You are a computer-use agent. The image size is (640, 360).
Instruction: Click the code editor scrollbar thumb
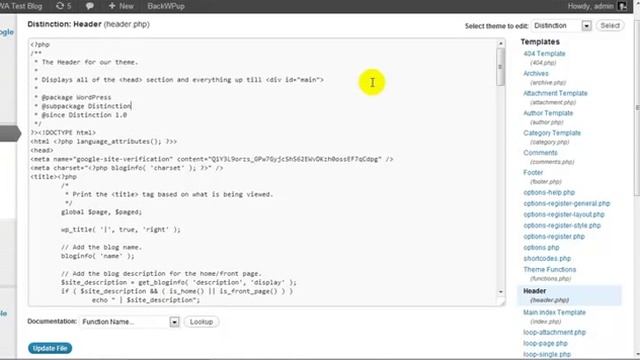coord(500,67)
